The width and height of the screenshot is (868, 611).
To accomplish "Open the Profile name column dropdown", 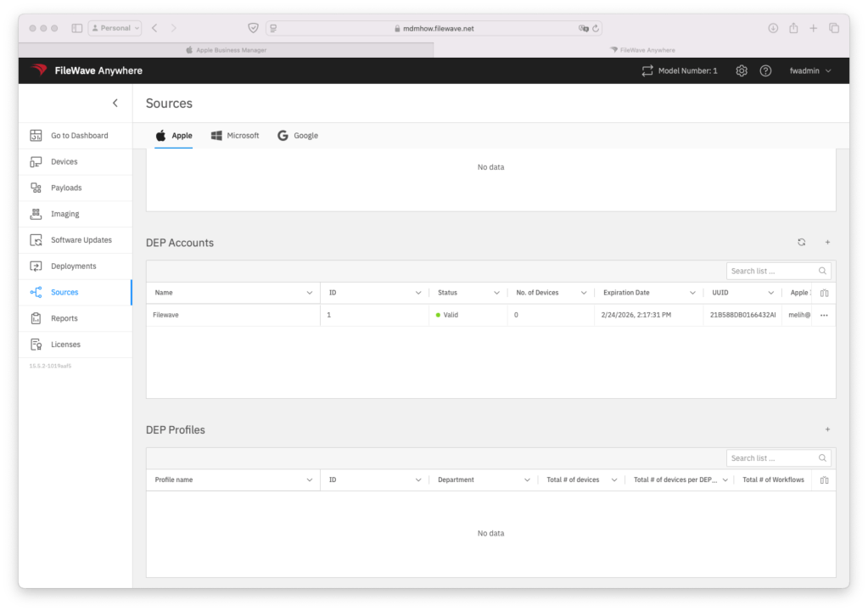I will (x=309, y=480).
